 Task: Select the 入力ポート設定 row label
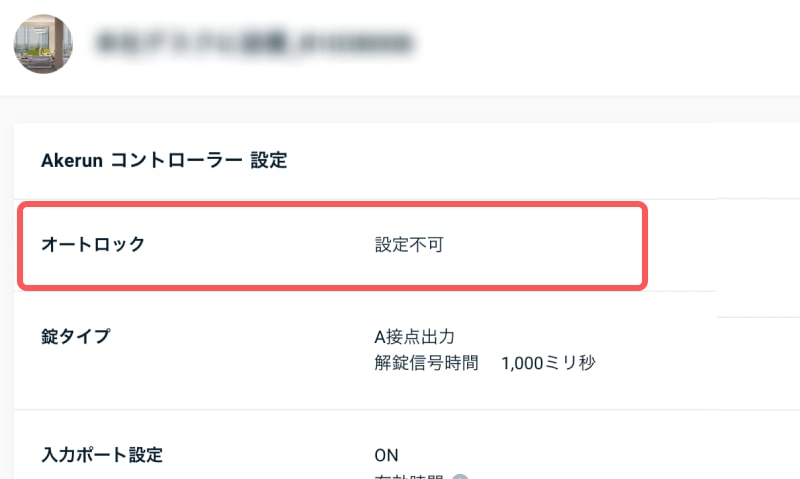(x=102, y=455)
